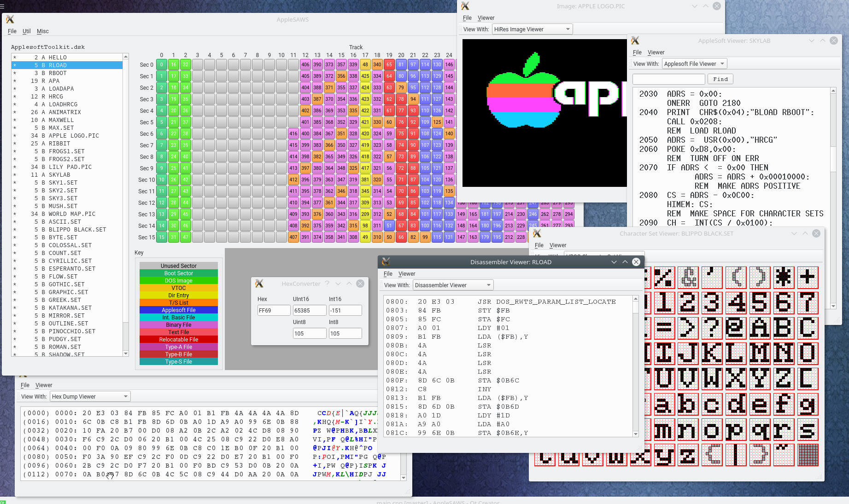Select RBOOT file in the disk catalog

67,73
